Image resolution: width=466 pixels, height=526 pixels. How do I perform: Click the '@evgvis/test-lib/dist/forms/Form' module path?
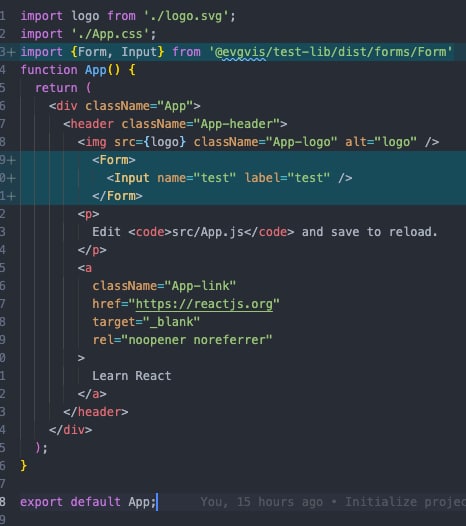(330, 52)
